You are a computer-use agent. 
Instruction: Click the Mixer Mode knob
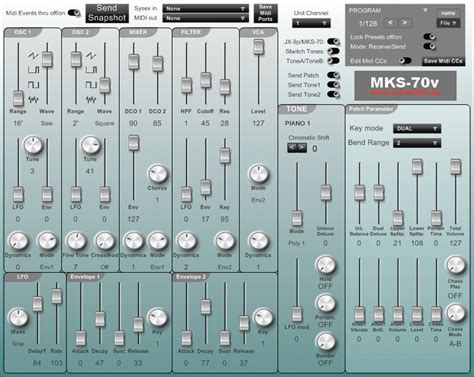click(157, 241)
